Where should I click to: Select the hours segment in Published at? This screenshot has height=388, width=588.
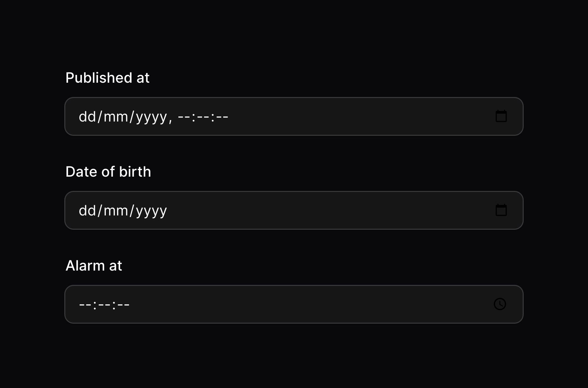tap(184, 117)
